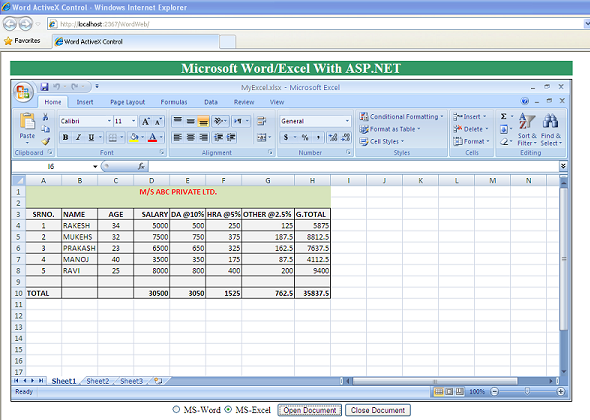Click the Paste clipboard icon
590x420 pixels.
(27, 122)
